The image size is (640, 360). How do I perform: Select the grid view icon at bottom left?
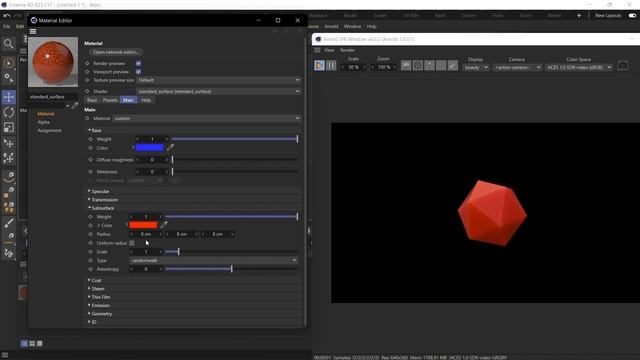point(32,344)
